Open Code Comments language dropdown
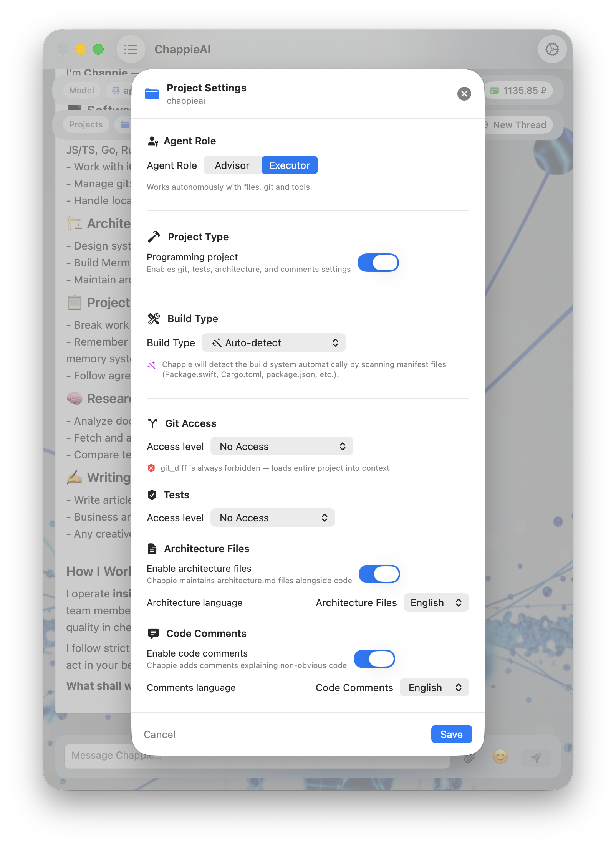 434,687
